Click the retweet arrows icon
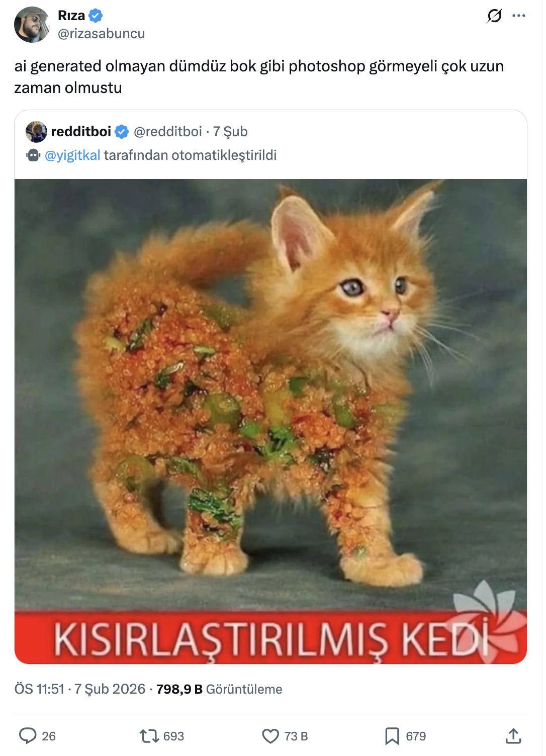This screenshot has width=546, height=756. (149, 736)
